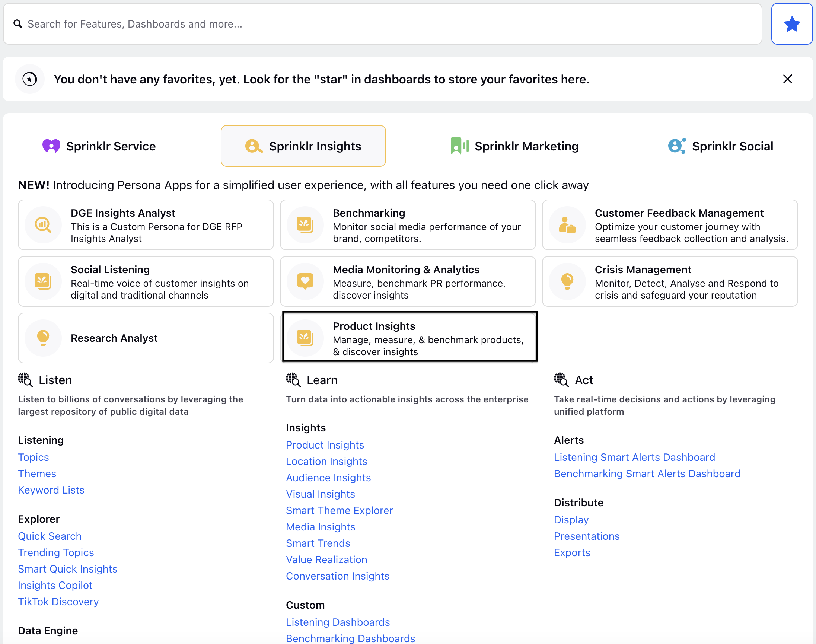This screenshot has height=644, width=816.
Task: Open Benchmarking Dashboards link
Action: click(x=351, y=638)
